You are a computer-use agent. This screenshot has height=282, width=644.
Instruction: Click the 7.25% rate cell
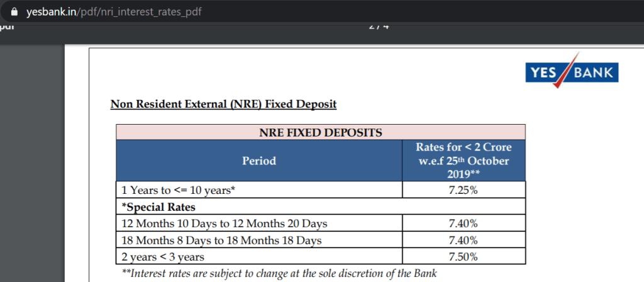(x=464, y=190)
